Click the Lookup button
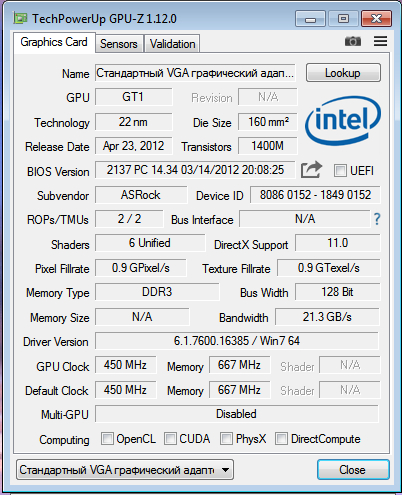Image resolution: width=402 pixels, height=495 pixels. 343,73
